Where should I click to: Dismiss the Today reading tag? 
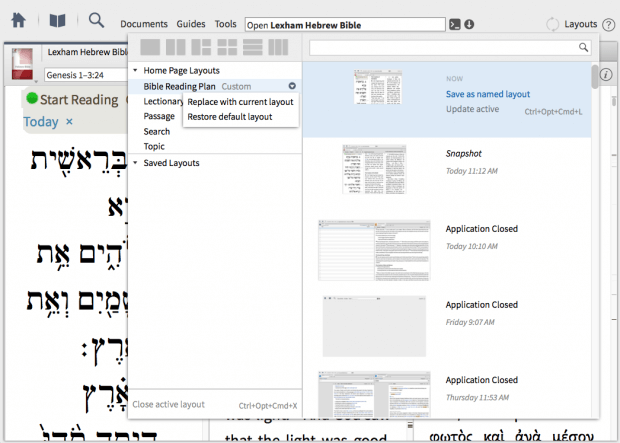[x=70, y=122]
